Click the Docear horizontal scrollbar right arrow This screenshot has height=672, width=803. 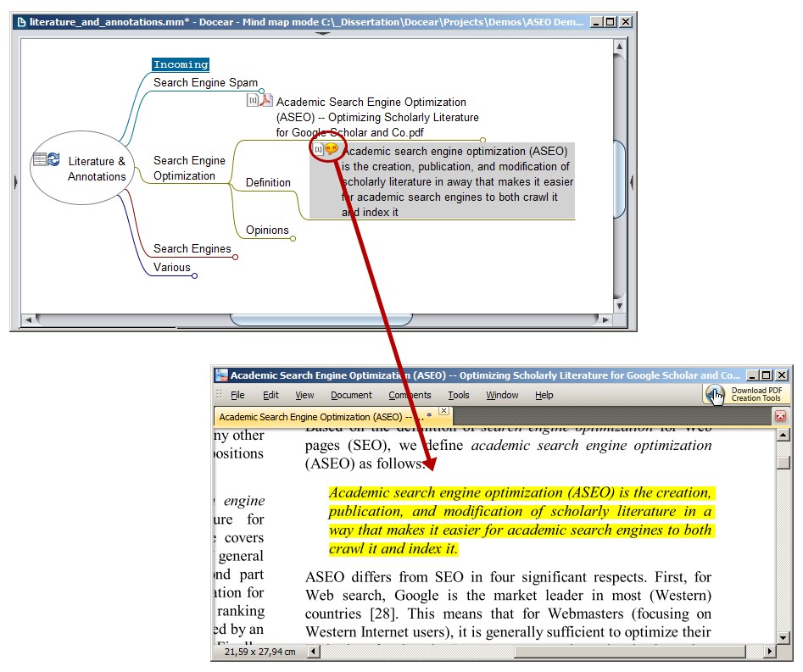click(x=605, y=319)
